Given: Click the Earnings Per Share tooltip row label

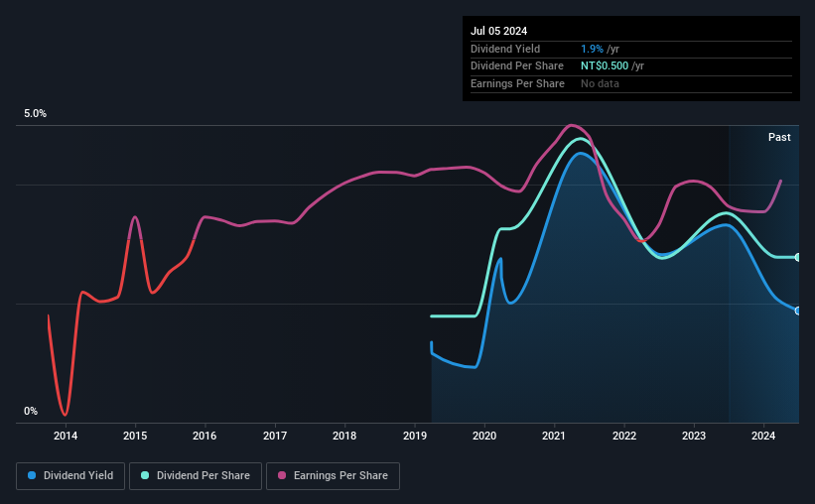Looking at the screenshot, I should pos(517,83).
